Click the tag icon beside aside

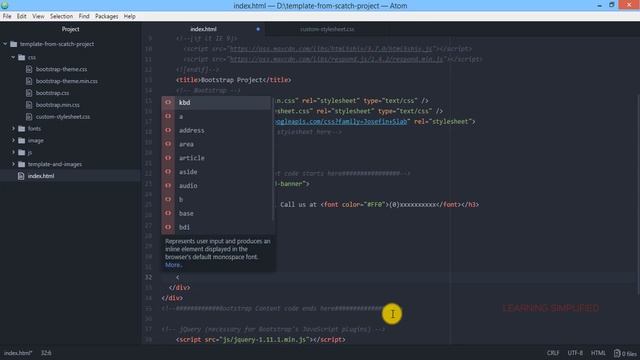coord(168,172)
